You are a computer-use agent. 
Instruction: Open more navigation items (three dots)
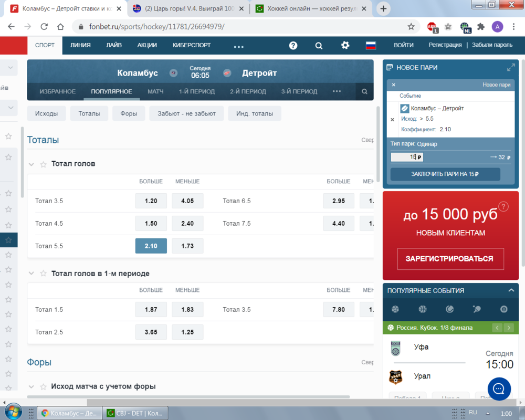(238, 47)
